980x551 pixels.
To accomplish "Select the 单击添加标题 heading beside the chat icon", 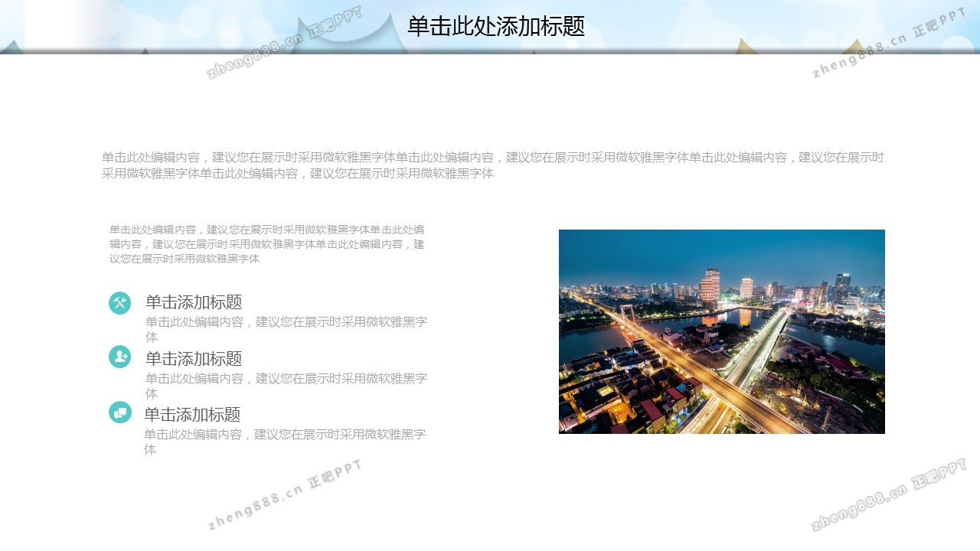I will tap(192, 415).
